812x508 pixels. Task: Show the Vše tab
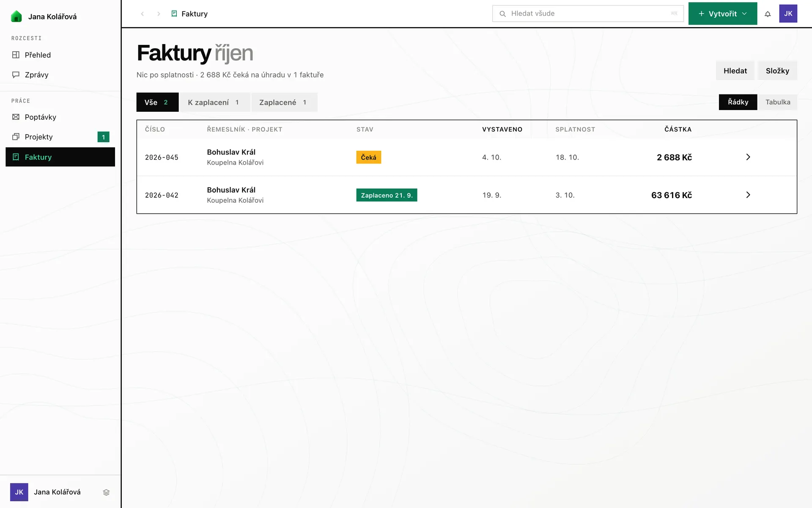point(157,102)
